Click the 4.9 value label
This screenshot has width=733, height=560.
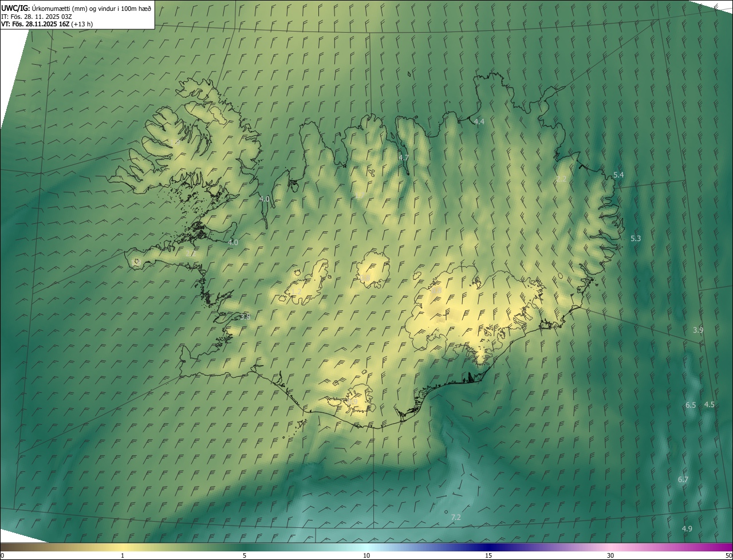687,529
